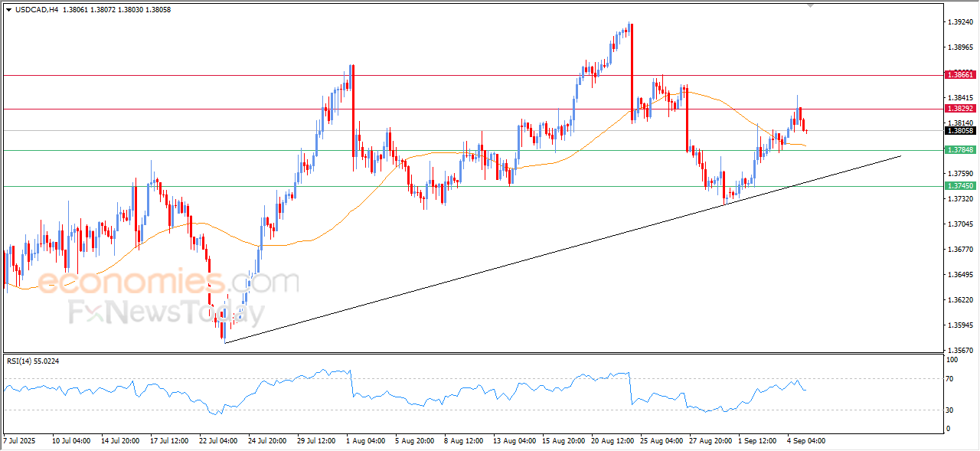Image resolution: width=980 pixels, height=451 pixels.
Task: Click the 1.38415 price axis value
Action: coord(960,98)
